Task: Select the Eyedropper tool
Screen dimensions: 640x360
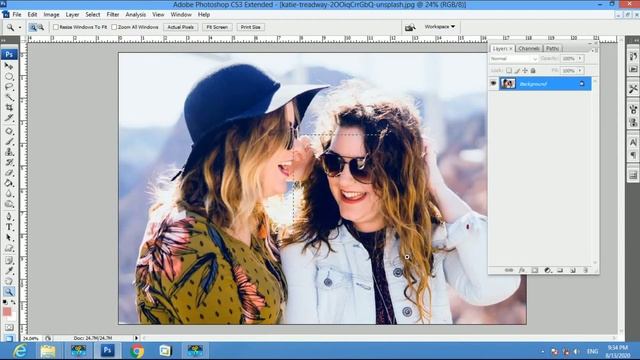Action: (x=9, y=271)
